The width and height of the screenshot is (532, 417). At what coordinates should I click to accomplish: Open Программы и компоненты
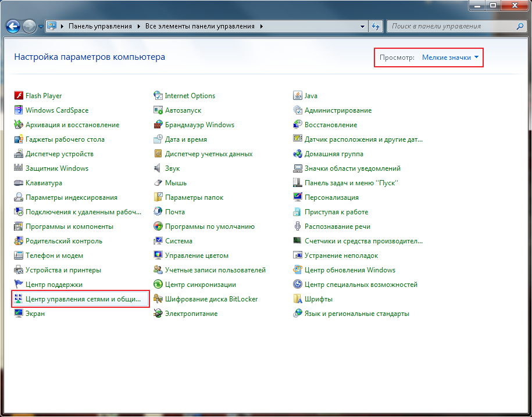click(x=64, y=227)
